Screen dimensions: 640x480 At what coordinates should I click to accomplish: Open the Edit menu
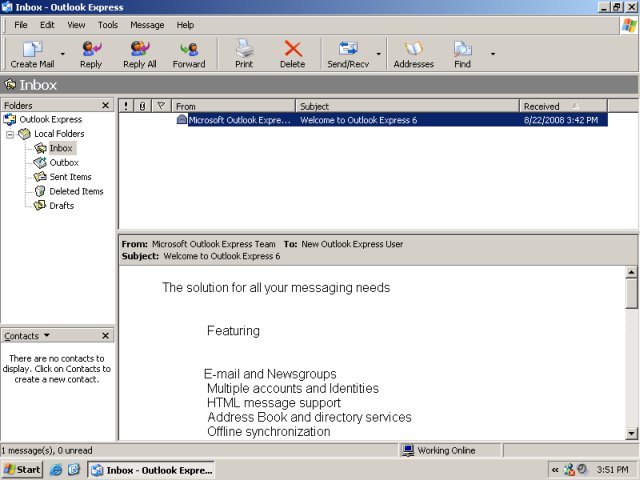[x=47, y=25]
